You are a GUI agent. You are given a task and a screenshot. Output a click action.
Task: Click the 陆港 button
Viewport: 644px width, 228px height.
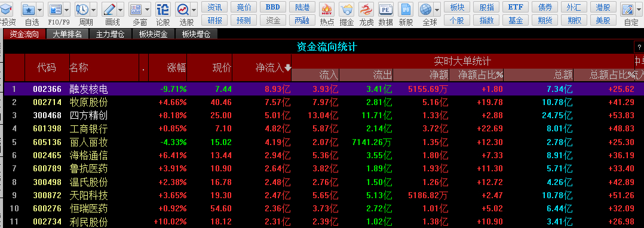303,7
